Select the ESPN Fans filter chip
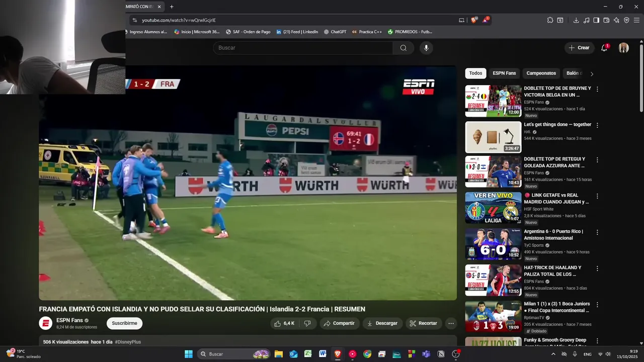Image resolution: width=644 pixels, height=362 pixels. pos(504,73)
